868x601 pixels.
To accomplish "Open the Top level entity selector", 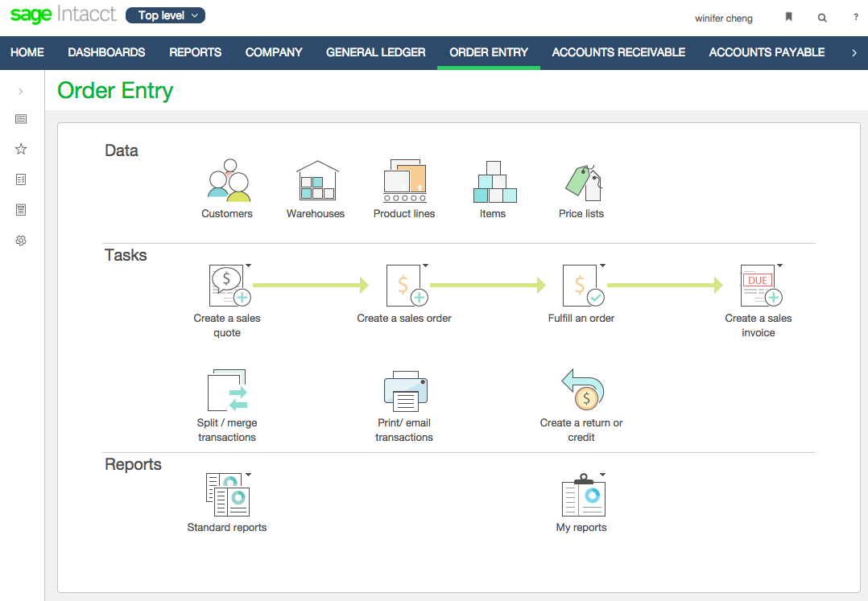I will [x=165, y=14].
